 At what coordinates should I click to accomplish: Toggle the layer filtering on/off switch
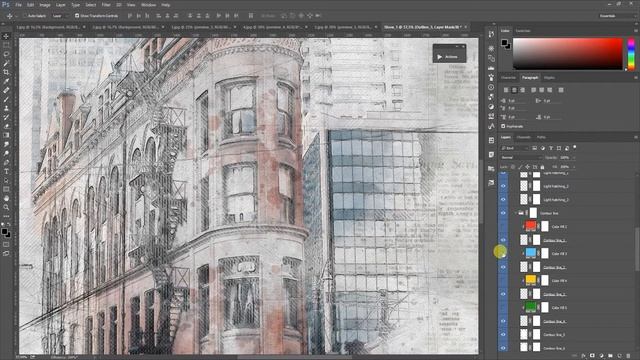click(575, 147)
